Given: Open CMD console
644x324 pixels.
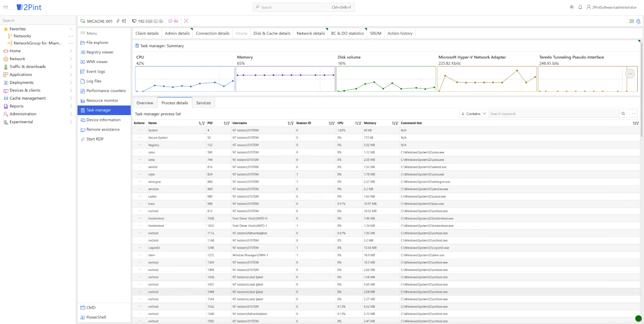Looking at the screenshot, I should click(104, 308).
